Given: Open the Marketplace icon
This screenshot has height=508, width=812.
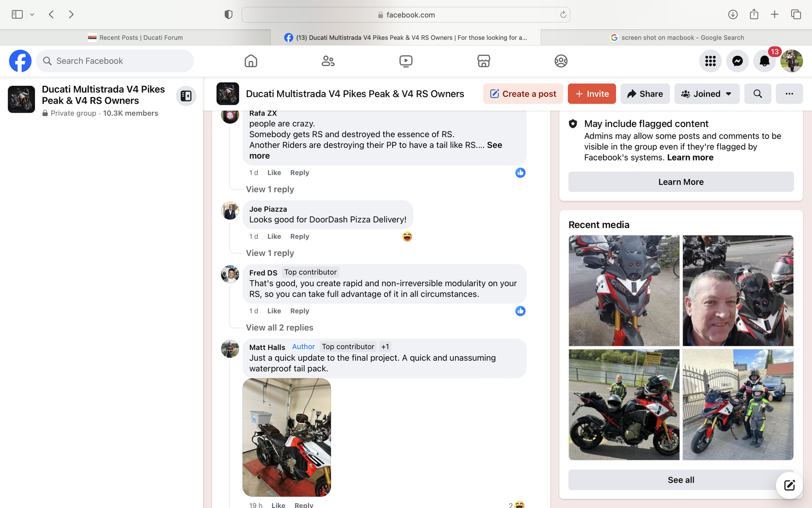Looking at the screenshot, I should point(484,61).
